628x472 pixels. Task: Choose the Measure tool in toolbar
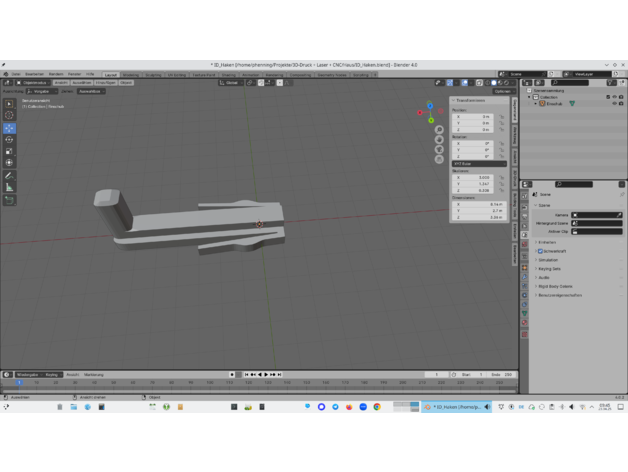tap(10, 187)
